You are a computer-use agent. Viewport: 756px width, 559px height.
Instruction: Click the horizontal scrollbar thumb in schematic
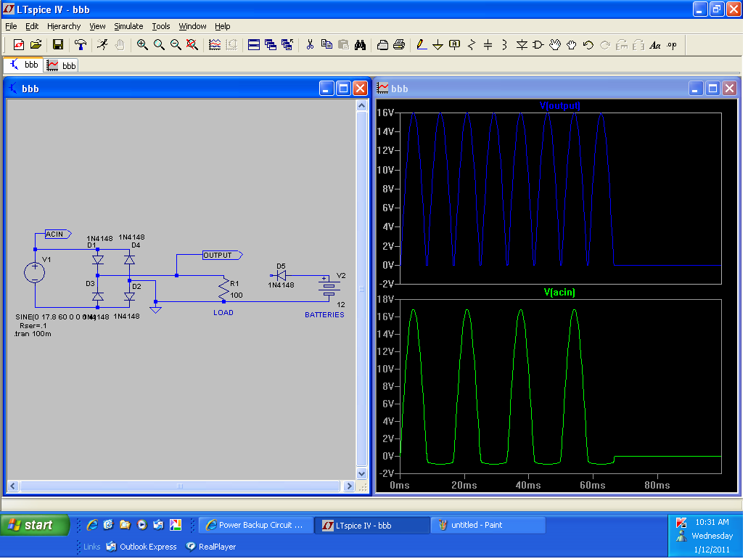point(180,486)
